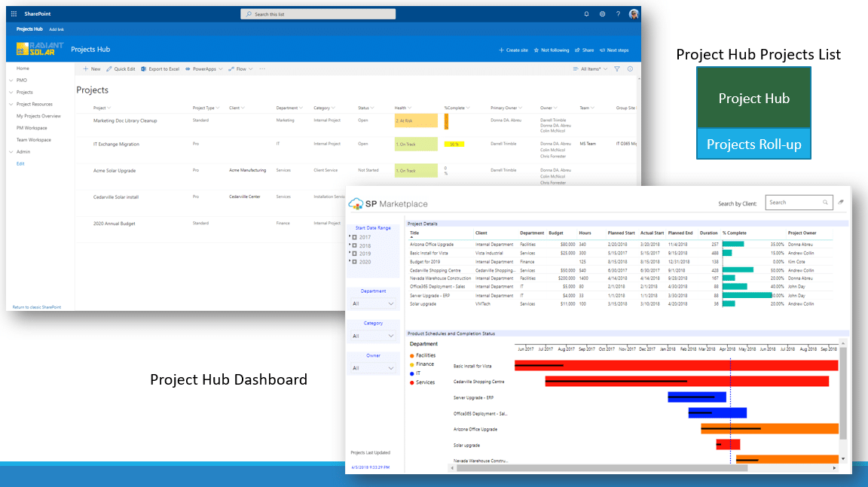Open the Owner slicer dropdown
This screenshot has height=487, width=868.
373,368
